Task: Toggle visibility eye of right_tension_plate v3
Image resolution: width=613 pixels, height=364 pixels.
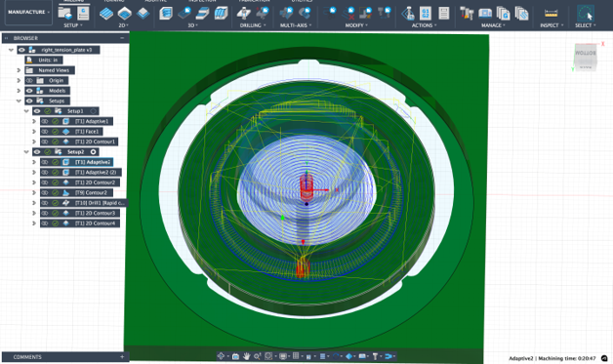Action: [x=21, y=50]
